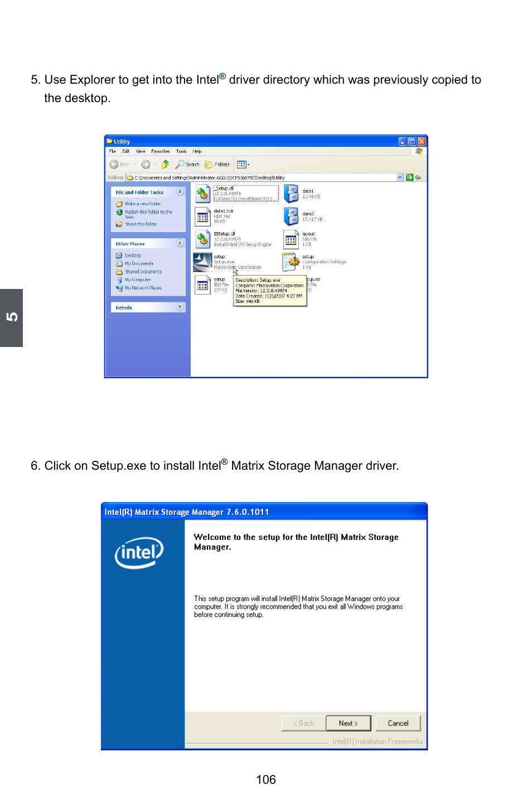This screenshot has width=532, height=810.
Task: Open My Network Places link
Action: (143, 288)
